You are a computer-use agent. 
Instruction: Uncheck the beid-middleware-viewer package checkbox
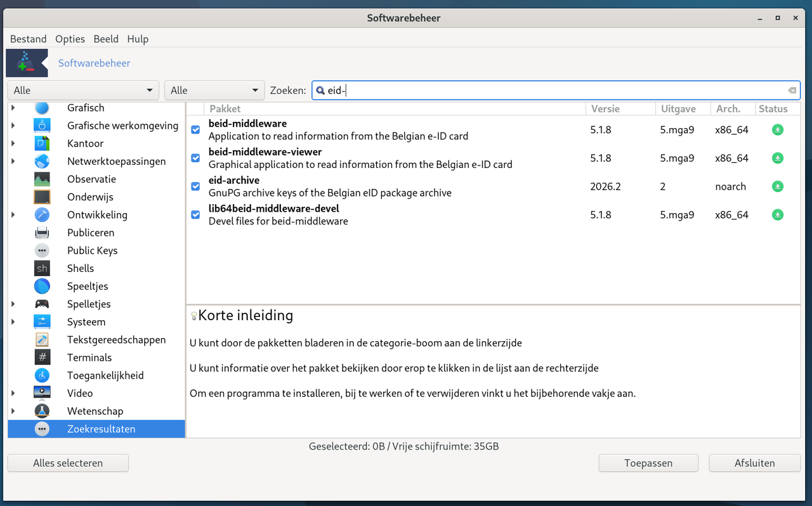coord(195,158)
